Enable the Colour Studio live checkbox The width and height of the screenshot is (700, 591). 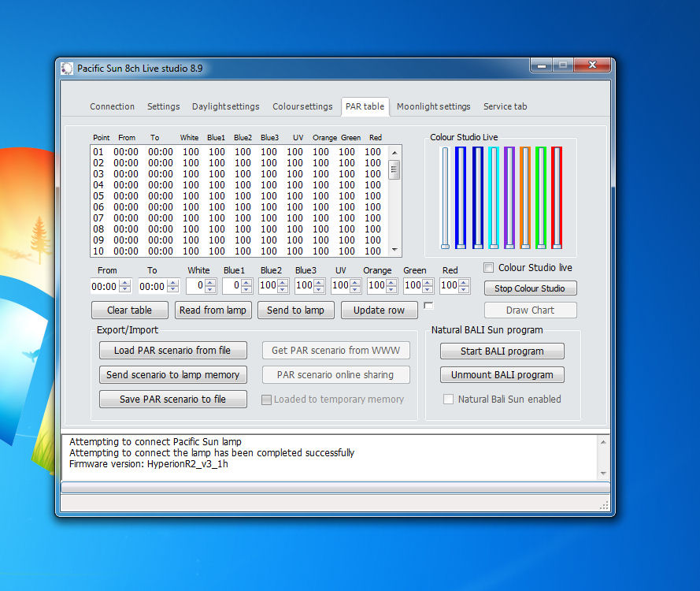coord(489,268)
